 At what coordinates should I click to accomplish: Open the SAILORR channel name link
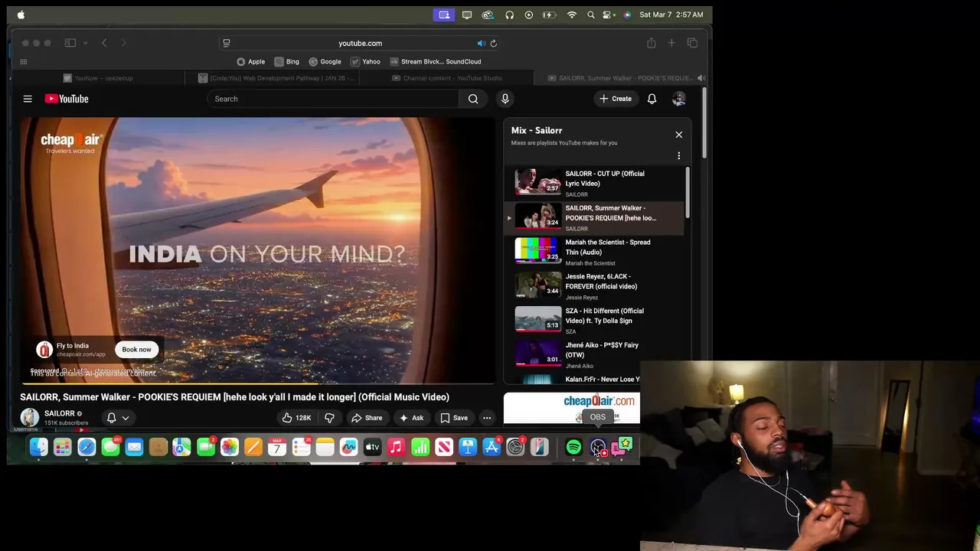pos(59,413)
